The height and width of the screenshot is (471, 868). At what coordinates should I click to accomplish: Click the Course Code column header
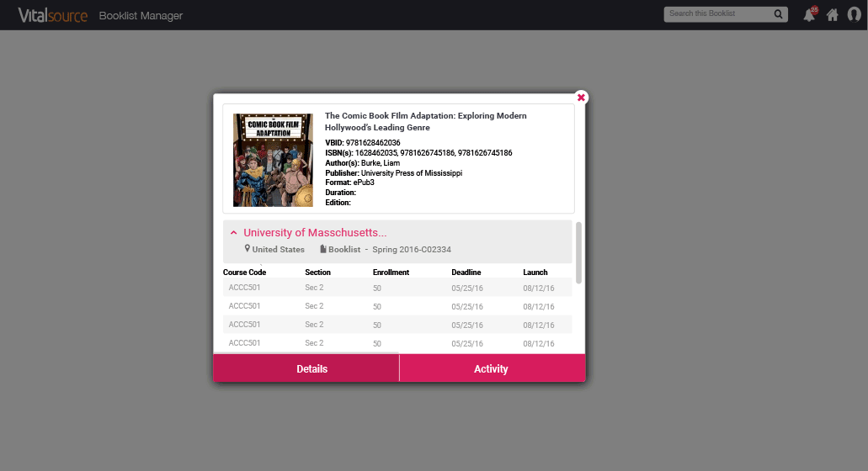click(244, 273)
